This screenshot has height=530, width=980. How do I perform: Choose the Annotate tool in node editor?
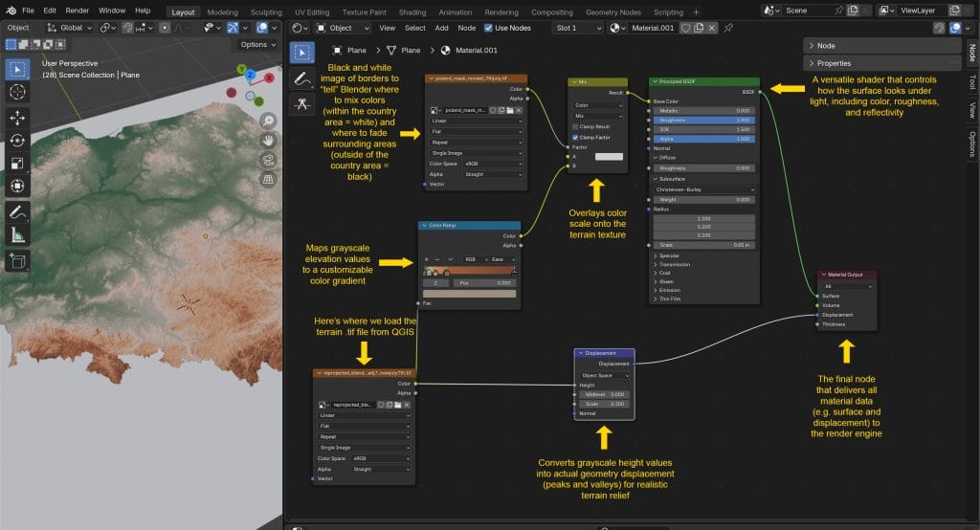(x=302, y=77)
